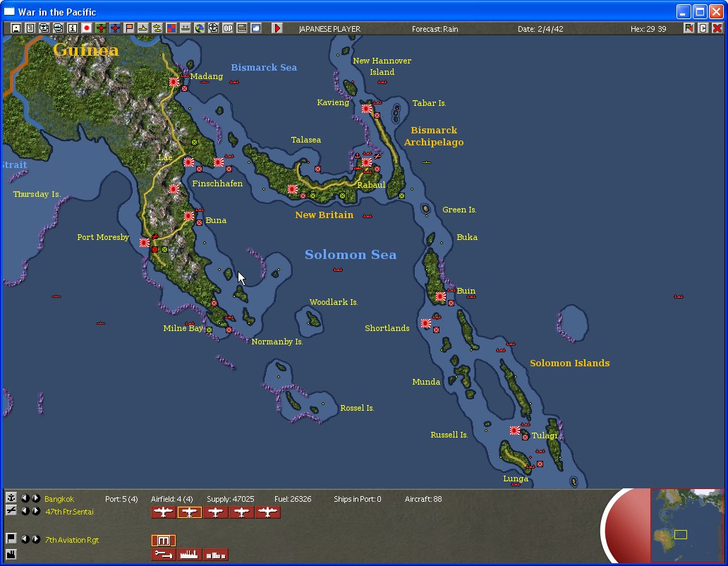Click the factory icon at bottom left

[11, 554]
